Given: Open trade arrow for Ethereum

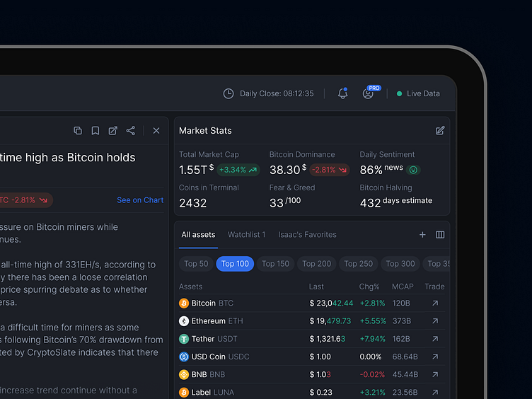Looking at the screenshot, I should point(435,321).
